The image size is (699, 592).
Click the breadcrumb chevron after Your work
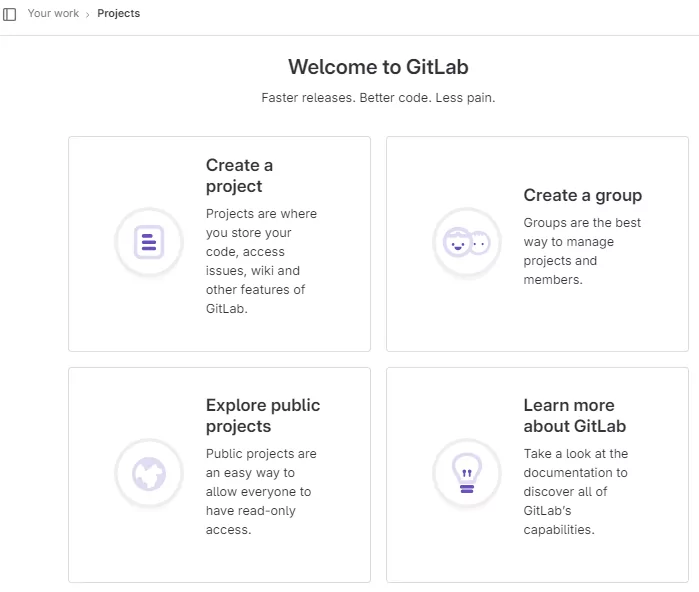click(88, 14)
